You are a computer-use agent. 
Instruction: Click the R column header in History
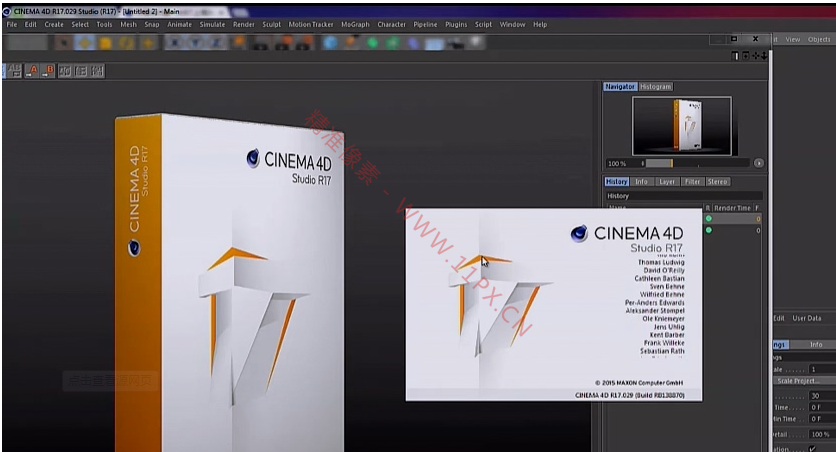708,208
